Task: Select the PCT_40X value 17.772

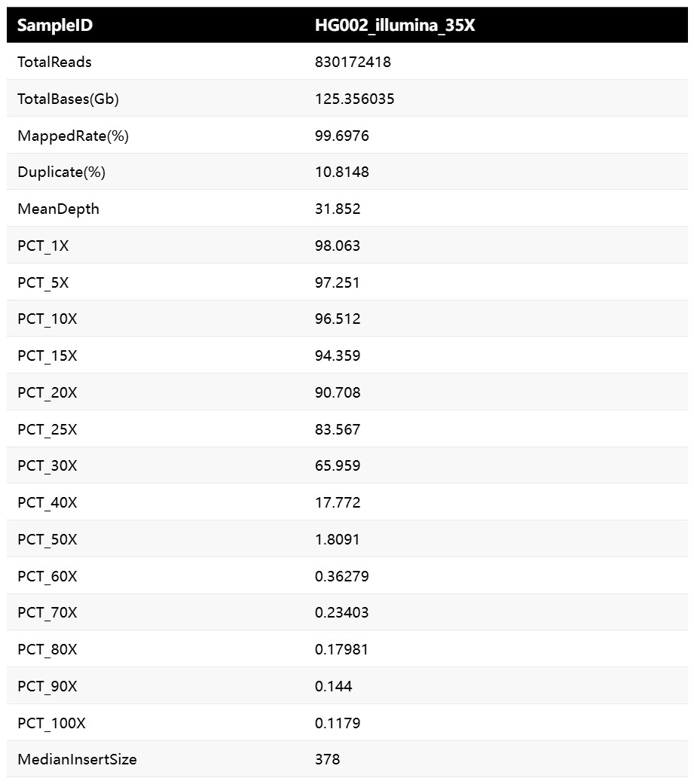Action: [338, 502]
